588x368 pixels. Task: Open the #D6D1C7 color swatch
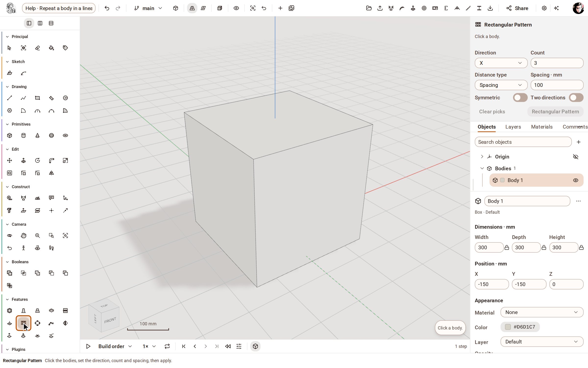pyautogui.click(x=520, y=327)
